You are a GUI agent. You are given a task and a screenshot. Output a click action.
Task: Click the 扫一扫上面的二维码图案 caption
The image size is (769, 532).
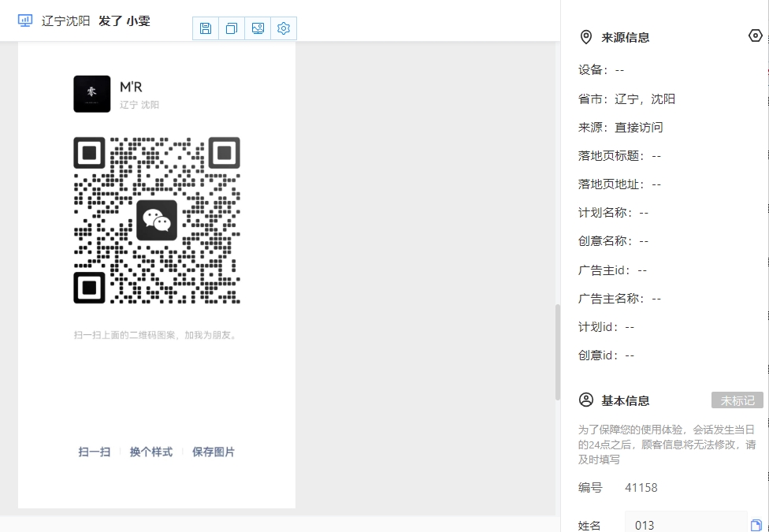tap(155, 336)
